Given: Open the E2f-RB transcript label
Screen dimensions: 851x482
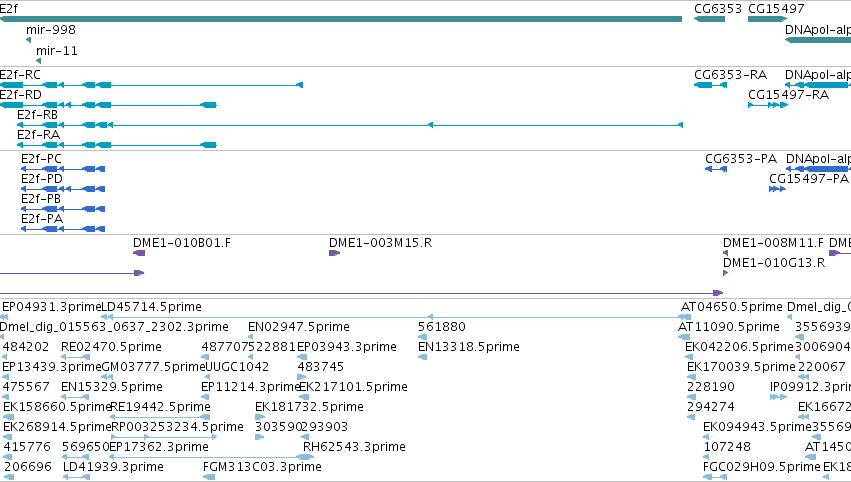Looking at the screenshot, I should [37, 115].
